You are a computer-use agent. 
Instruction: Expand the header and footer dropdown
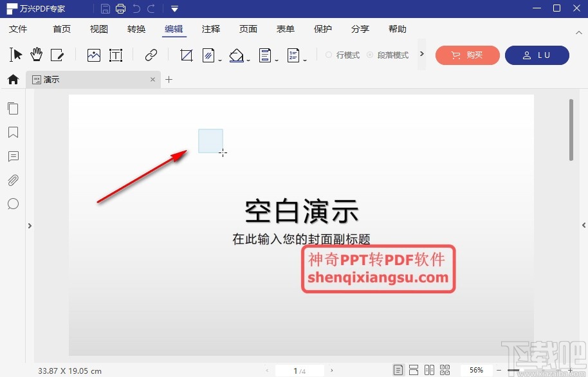pos(275,59)
